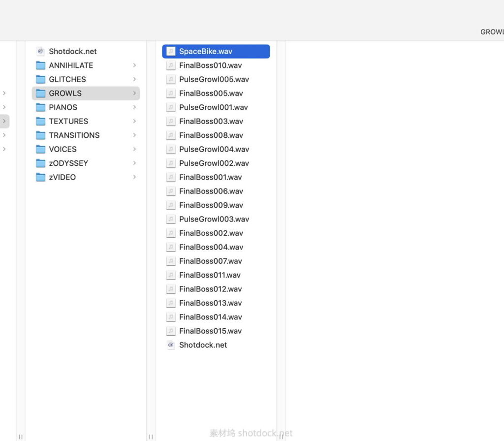
Task: Click the Shotdock.net webloc icon in GROWLS
Action: coord(171,345)
